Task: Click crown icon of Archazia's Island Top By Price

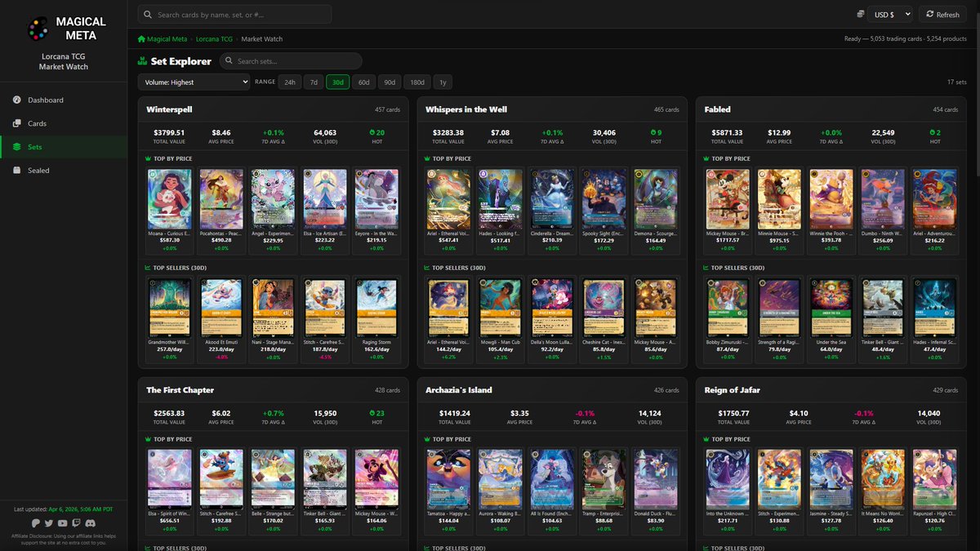Action: [428, 439]
